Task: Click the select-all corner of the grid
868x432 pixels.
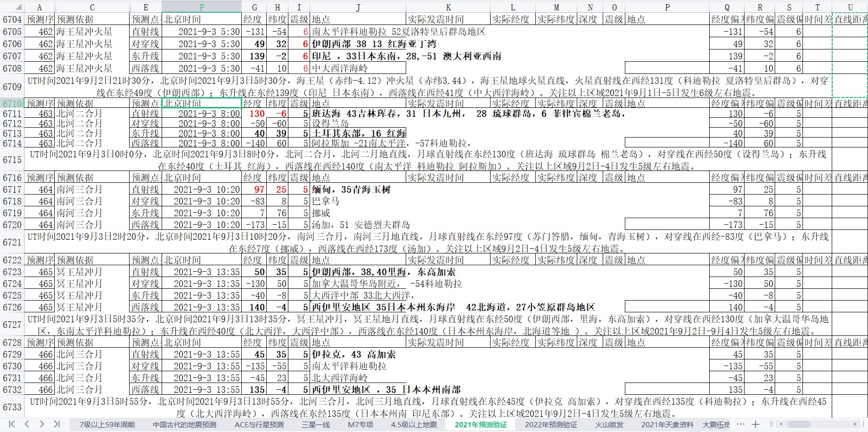Action: [12, 7]
